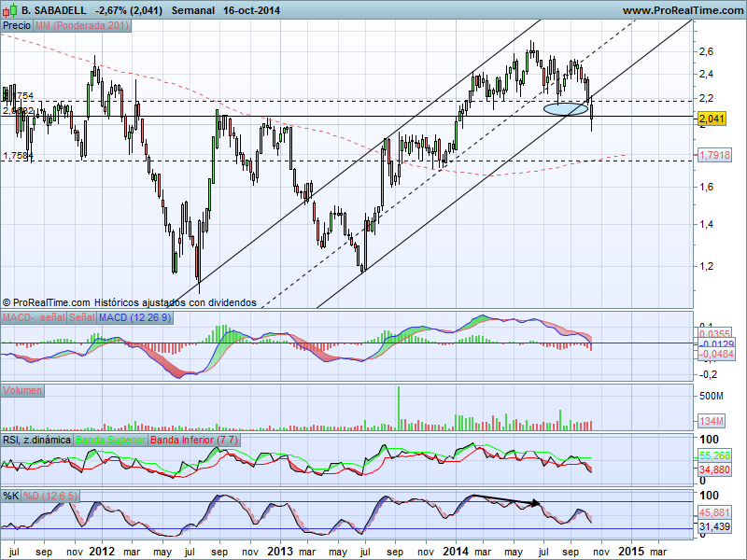This screenshot has width=747, height=560.
Task: Click the 45,881 stochastic %D value
Action: coord(714,512)
